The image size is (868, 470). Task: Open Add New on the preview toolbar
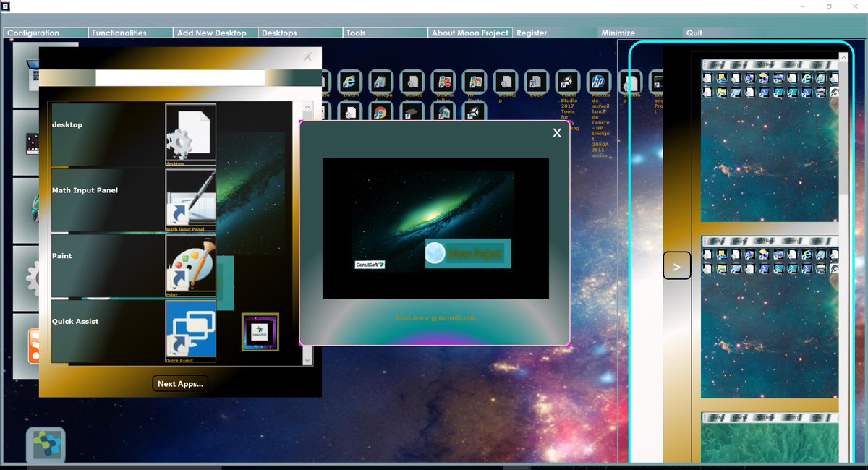(764, 65)
